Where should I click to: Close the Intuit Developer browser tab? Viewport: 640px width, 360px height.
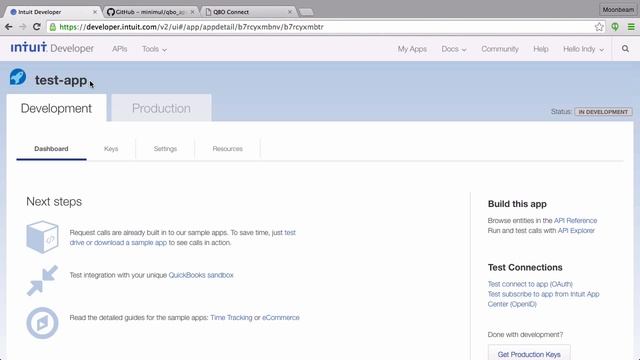tap(95, 12)
